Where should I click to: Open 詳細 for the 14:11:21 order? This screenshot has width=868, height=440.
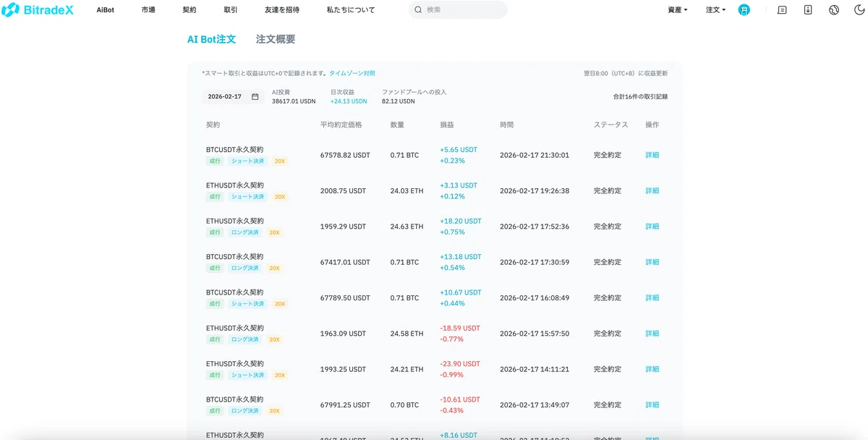point(652,369)
